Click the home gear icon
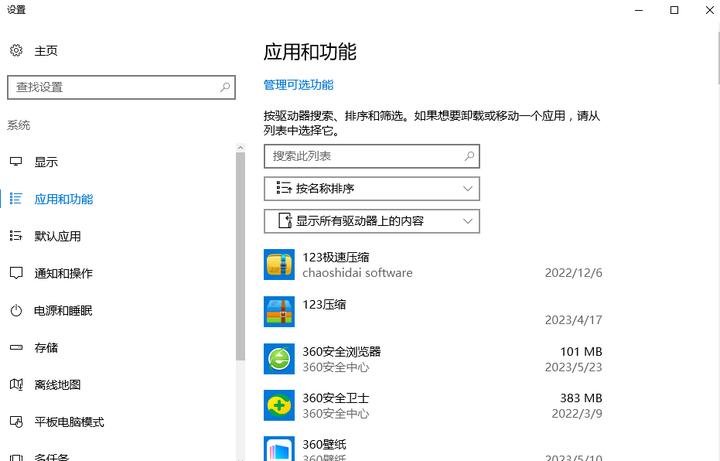Screen dimensions: 720x461 (16, 50)
